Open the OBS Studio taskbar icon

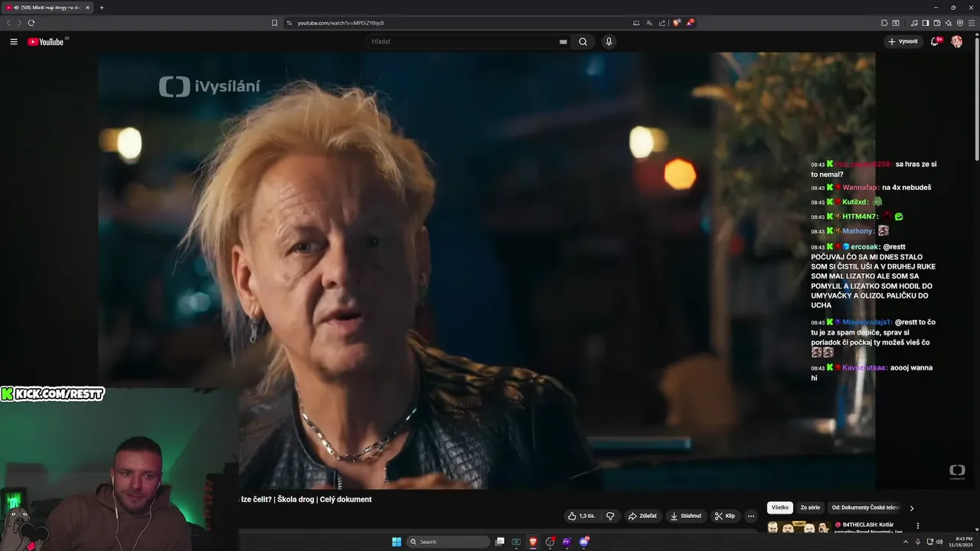(x=550, y=542)
